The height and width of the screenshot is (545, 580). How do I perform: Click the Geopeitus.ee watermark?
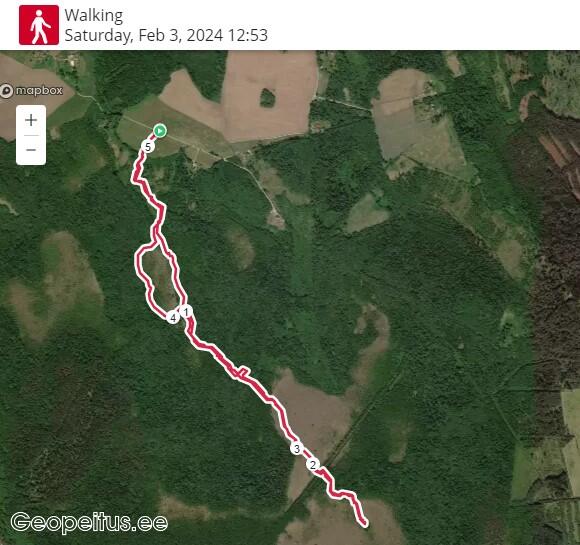tap(89, 522)
